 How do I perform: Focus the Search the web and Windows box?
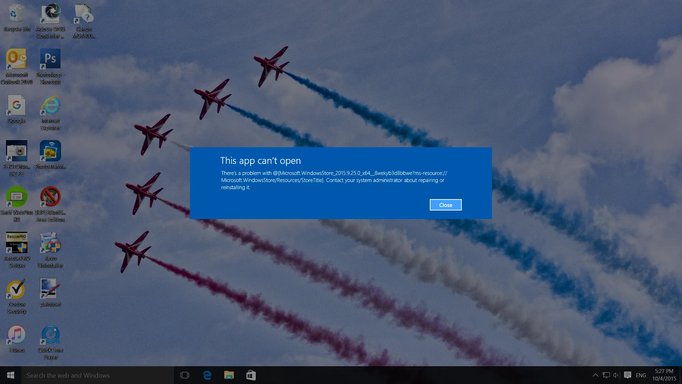coord(97,375)
